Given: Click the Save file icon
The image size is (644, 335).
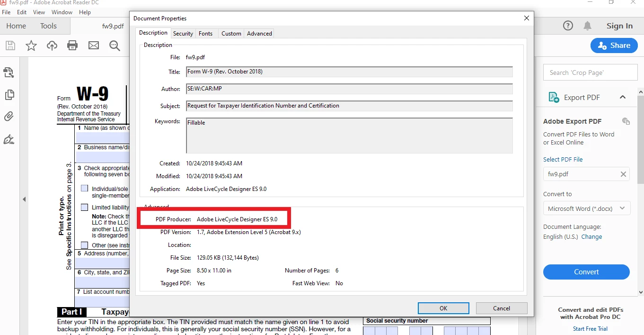Looking at the screenshot, I should click(x=10, y=45).
